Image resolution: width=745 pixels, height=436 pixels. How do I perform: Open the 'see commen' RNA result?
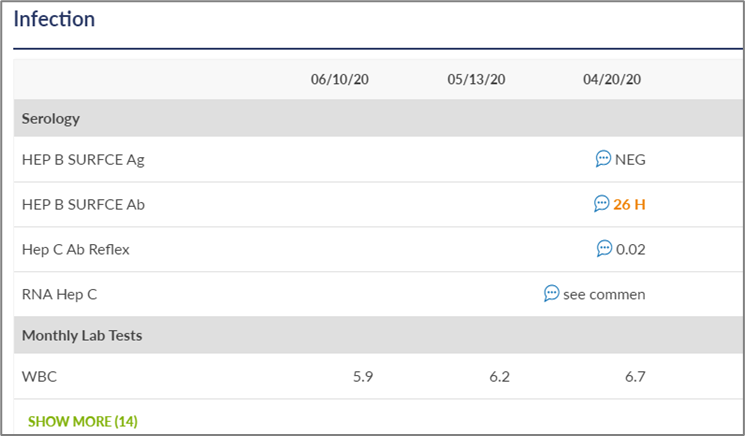point(604,294)
